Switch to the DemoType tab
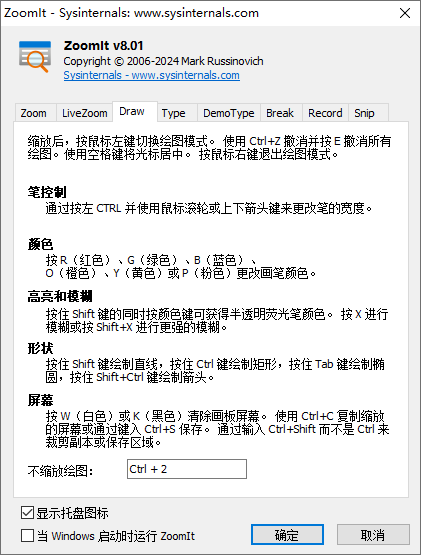 pos(229,113)
